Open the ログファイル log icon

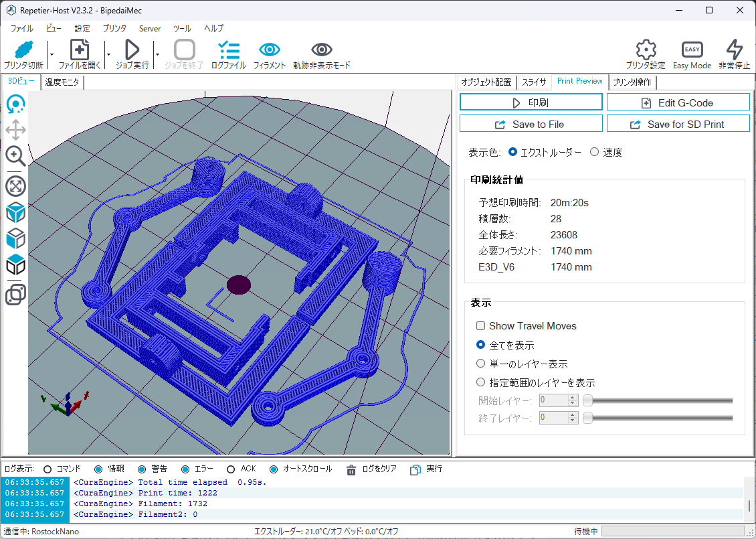pyautogui.click(x=229, y=50)
